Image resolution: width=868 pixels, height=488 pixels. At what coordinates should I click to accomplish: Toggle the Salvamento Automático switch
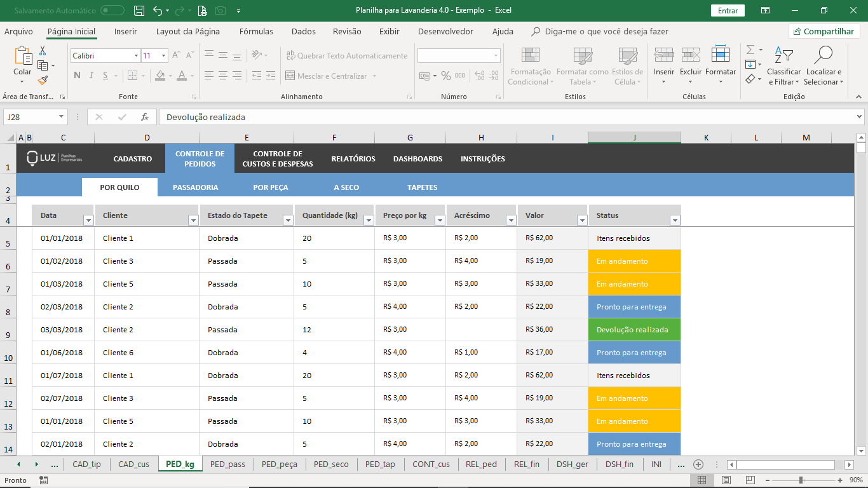tap(112, 10)
